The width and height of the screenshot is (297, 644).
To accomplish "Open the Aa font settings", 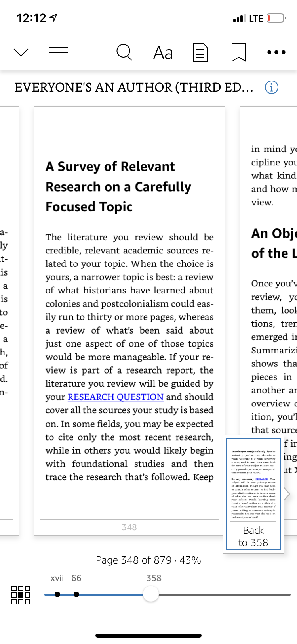I will pyautogui.click(x=163, y=52).
